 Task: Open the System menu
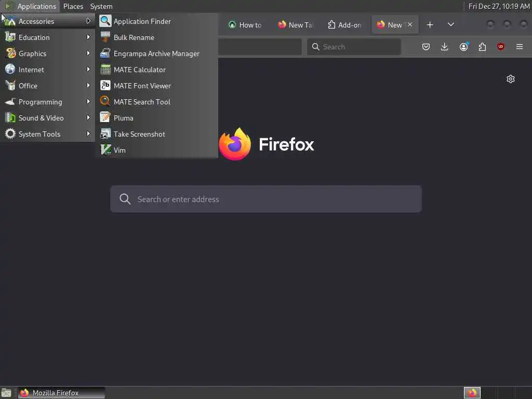[x=101, y=6]
